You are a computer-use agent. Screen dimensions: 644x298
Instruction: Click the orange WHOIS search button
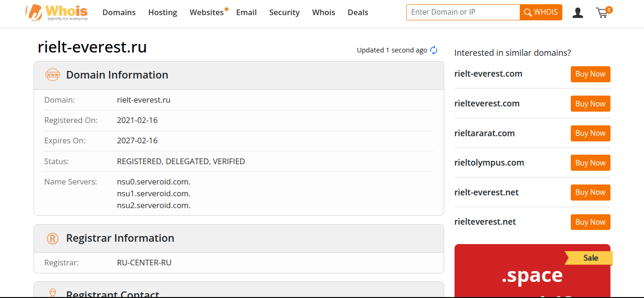541,12
